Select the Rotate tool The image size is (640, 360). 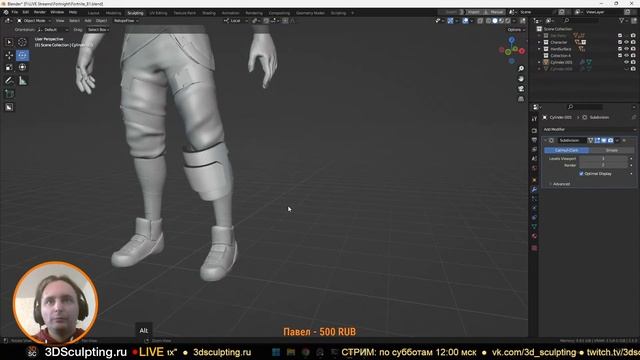(x=22, y=55)
